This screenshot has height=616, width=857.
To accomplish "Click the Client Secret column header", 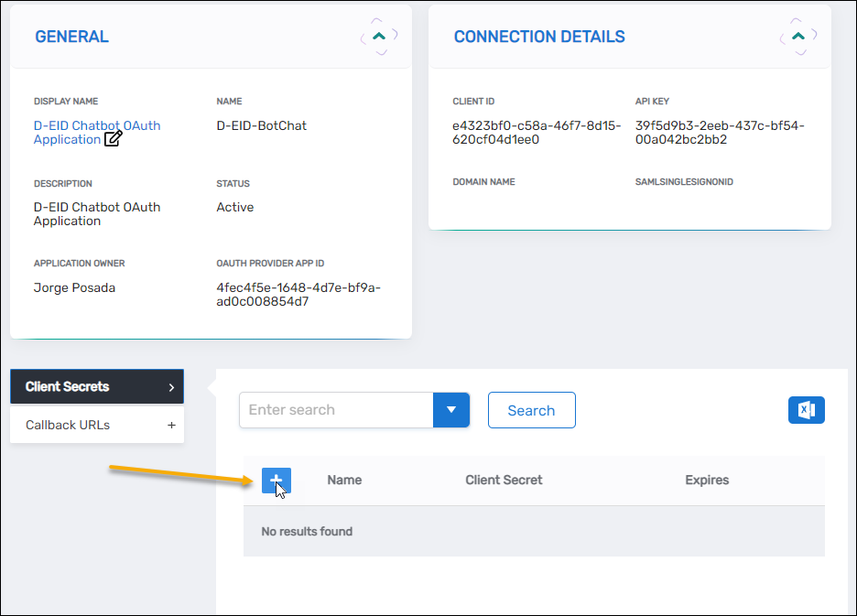I will tap(504, 480).
